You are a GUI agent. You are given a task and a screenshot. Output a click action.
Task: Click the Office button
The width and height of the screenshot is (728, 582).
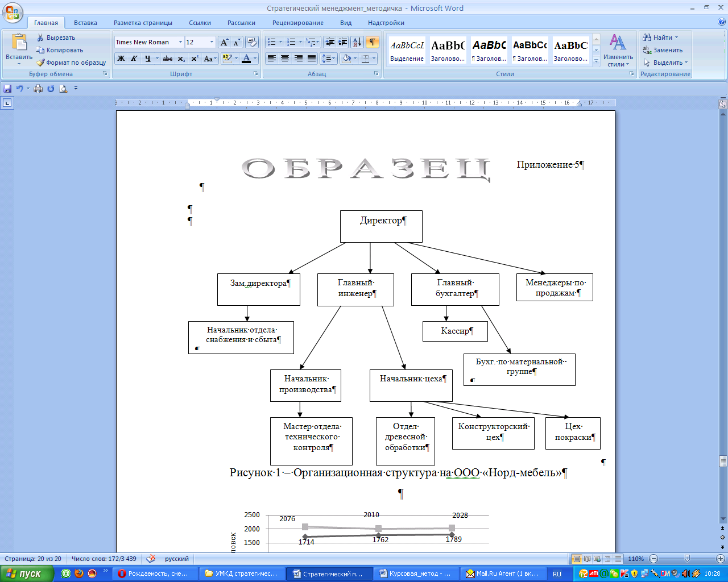13,13
